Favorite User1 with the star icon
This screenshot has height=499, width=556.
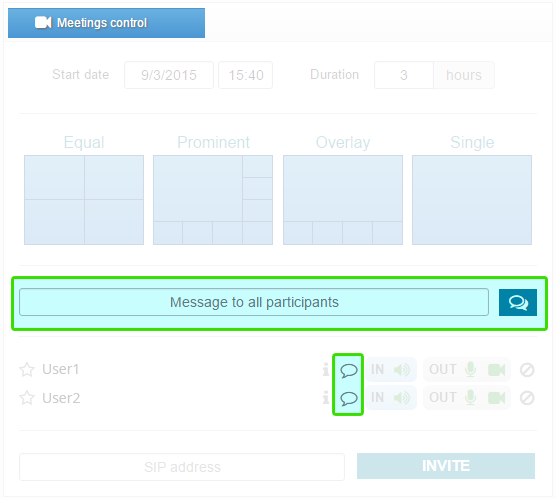click(x=27, y=370)
